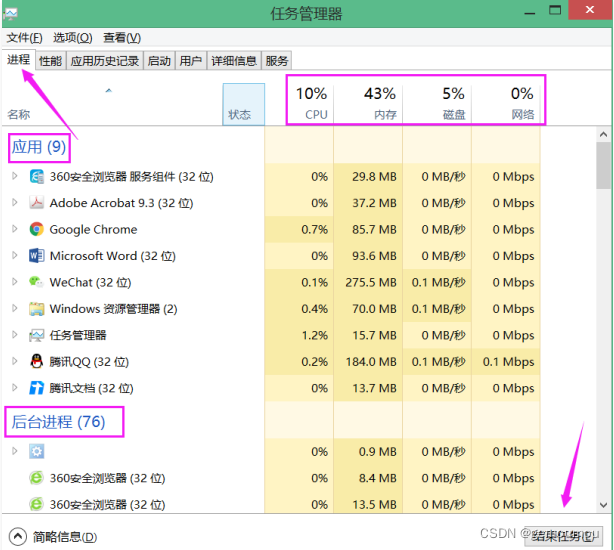Viewport: 614px width, 550px height.
Task: Close the 任务管理器 window
Action: pyautogui.click(x=590, y=9)
